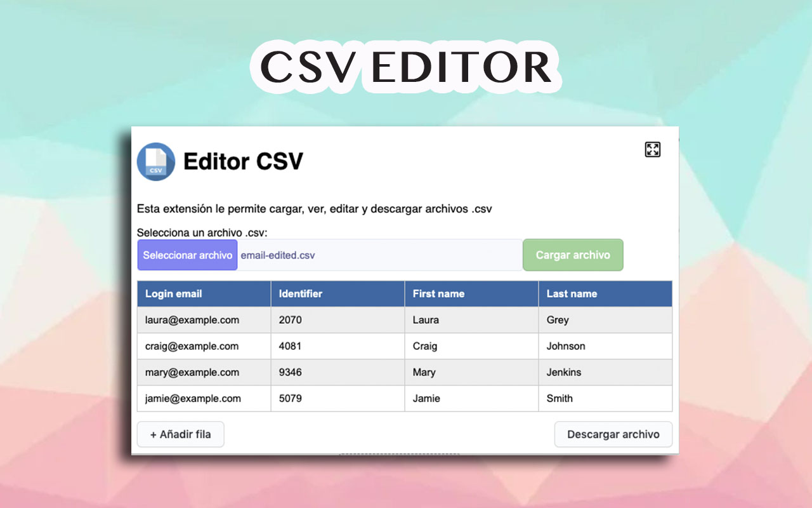Edit the jamie@example.com cell
This screenshot has width=812, height=508.
tap(204, 398)
